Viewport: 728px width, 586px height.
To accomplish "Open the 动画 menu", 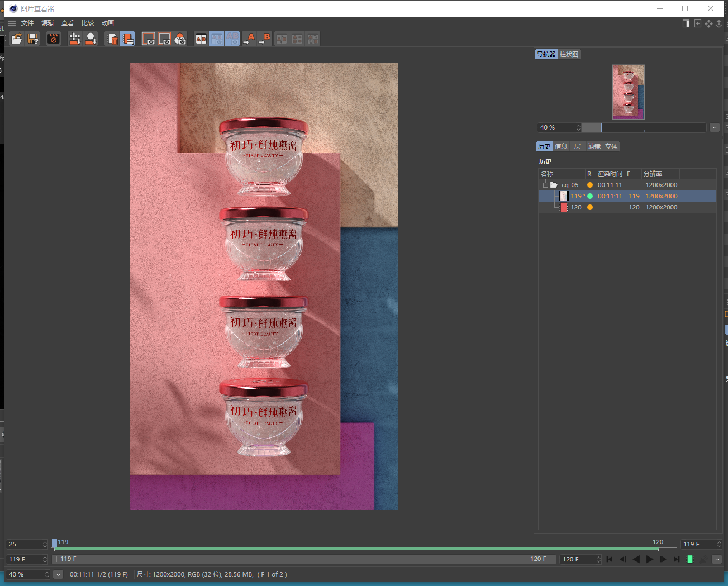I will pos(108,23).
